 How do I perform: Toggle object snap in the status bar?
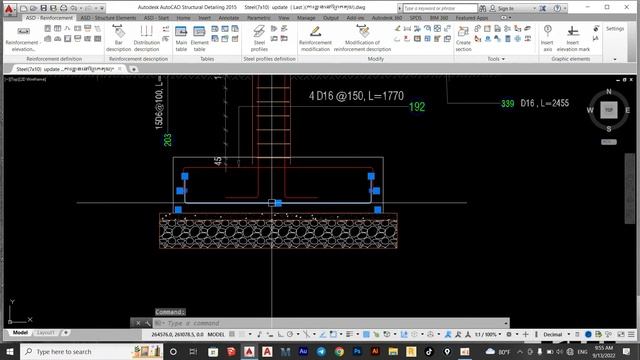click(x=333, y=334)
